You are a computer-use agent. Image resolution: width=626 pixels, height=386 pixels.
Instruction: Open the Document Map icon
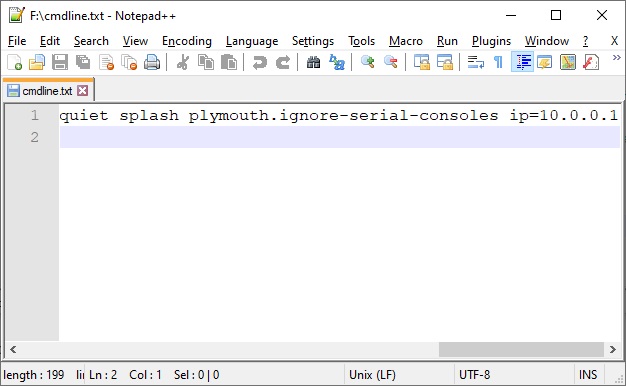(568, 62)
